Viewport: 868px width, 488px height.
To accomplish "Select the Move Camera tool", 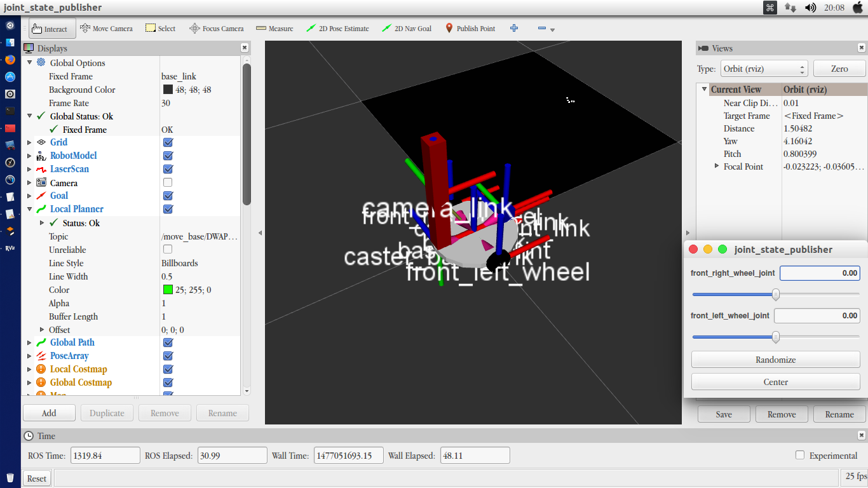I will (107, 29).
